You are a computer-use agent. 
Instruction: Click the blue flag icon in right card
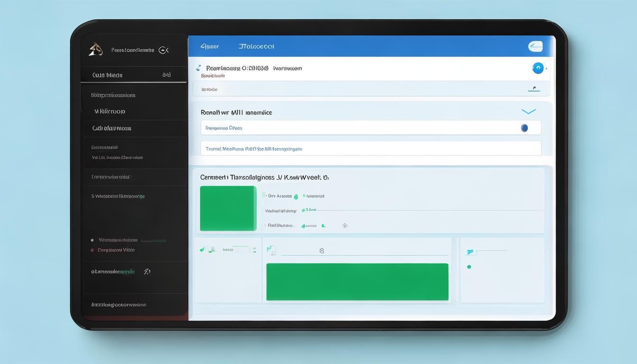point(470,252)
